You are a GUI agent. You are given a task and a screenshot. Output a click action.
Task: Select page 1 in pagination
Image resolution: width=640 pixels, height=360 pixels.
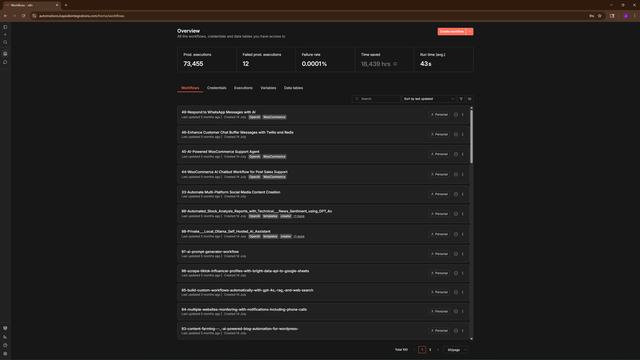click(422, 350)
